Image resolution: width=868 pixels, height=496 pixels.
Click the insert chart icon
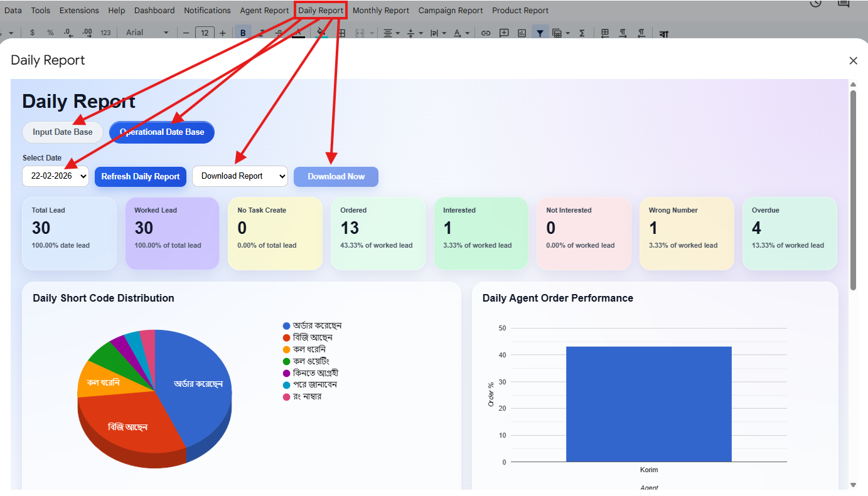pyautogui.click(x=522, y=33)
